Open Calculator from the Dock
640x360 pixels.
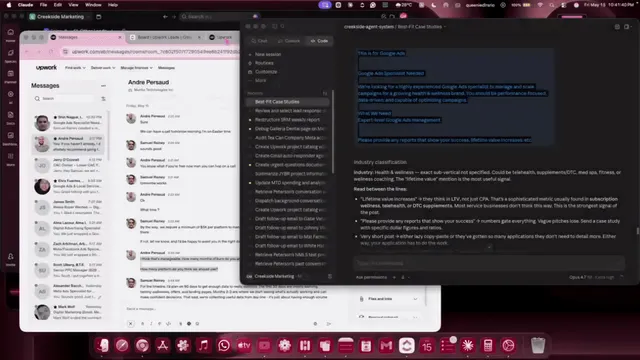pos(488,345)
